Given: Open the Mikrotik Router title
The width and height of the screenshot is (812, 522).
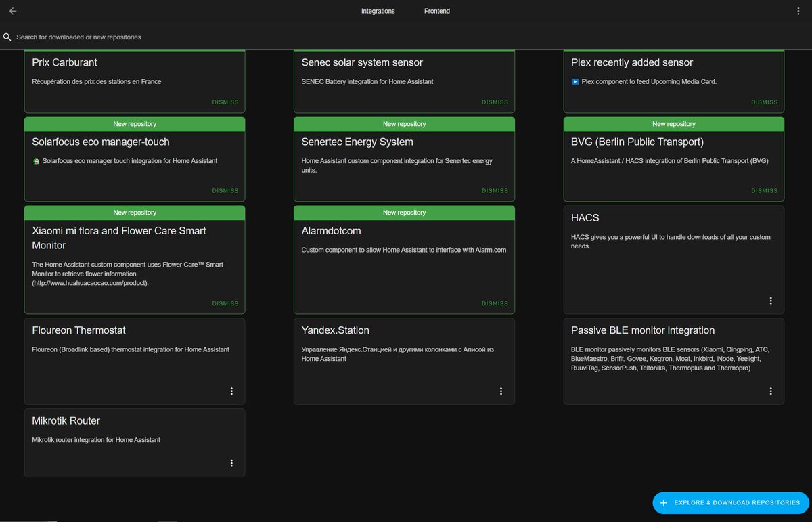Looking at the screenshot, I should [x=66, y=421].
